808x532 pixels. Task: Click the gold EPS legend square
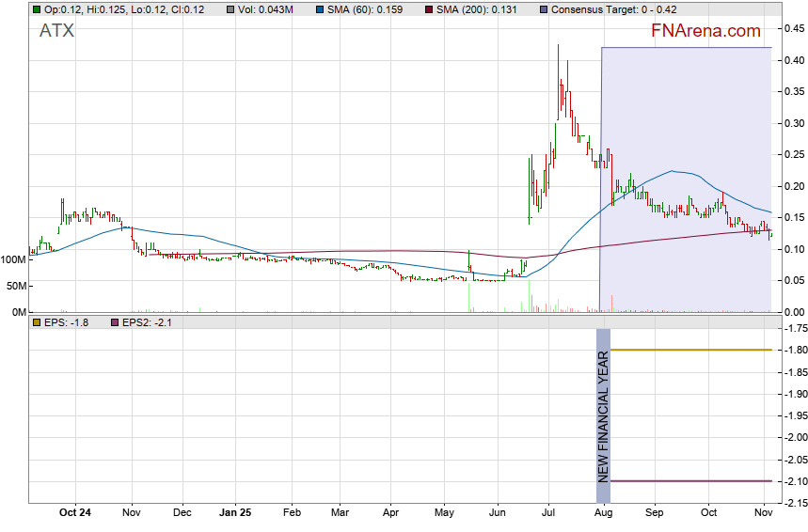(x=37, y=322)
